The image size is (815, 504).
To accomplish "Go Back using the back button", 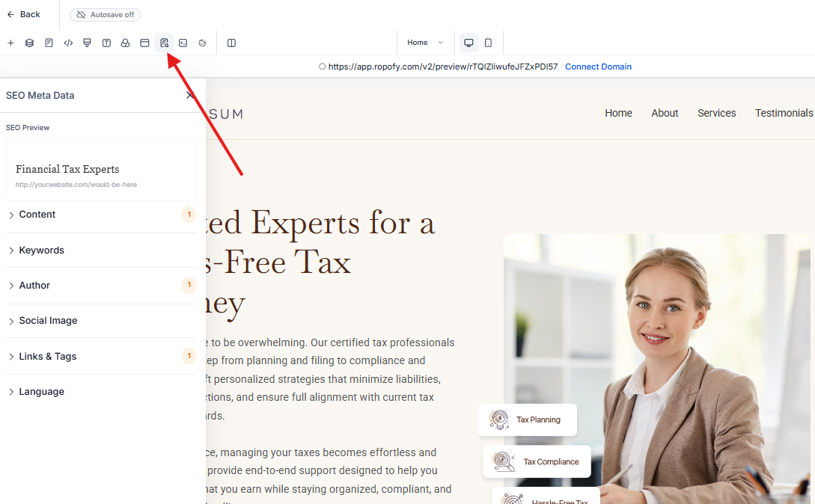I will click(23, 14).
